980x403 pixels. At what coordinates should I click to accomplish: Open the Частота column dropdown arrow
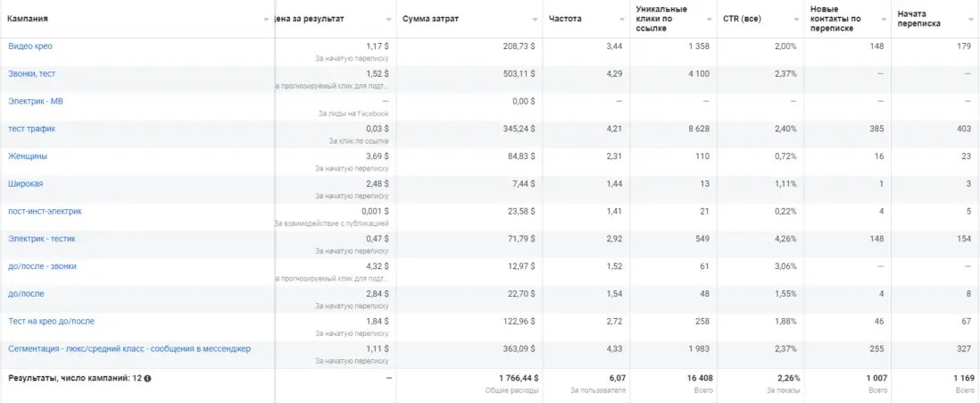(620, 19)
